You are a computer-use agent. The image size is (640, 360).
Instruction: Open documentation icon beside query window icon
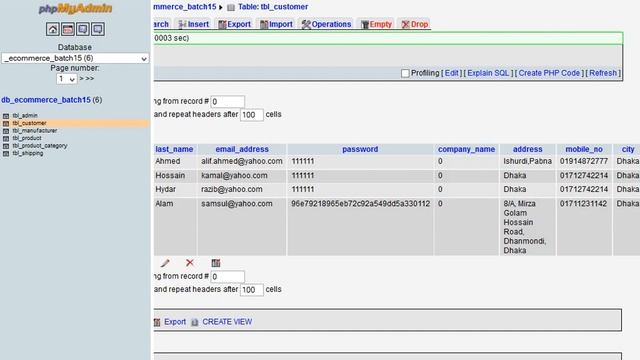point(83,29)
